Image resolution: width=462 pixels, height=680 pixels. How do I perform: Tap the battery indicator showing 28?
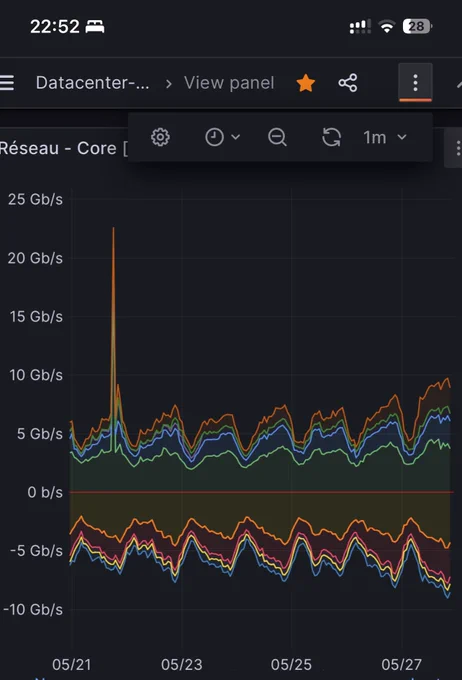[417, 26]
